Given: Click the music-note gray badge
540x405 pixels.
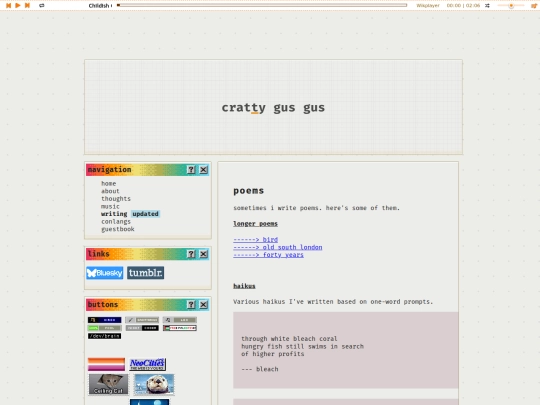Looking at the screenshot, I should click(x=180, y=320).
